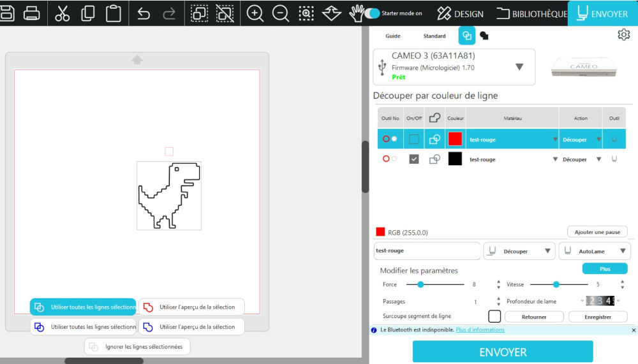Uncheck the black line color checkbox

point(414,159)
